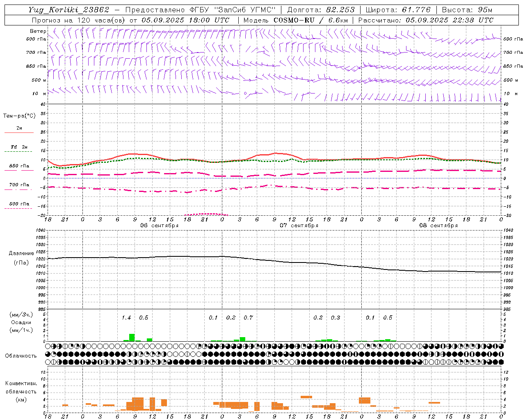Click the "850 гПа" temperature legend label
Screen dimensions: 525x420
click(19, 166)
